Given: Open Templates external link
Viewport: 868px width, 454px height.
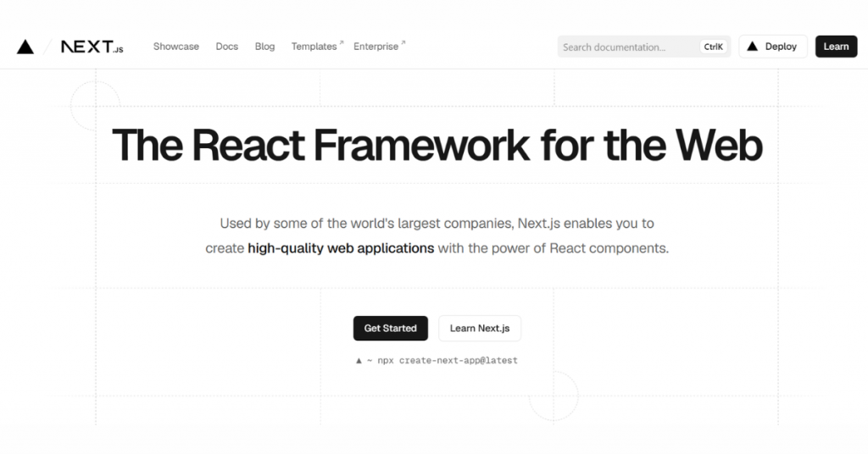Looking at the screenshot, I should [x=317, y=47].
